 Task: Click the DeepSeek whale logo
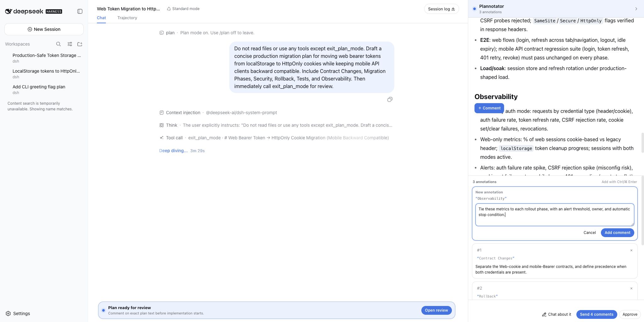coord(8,11)
